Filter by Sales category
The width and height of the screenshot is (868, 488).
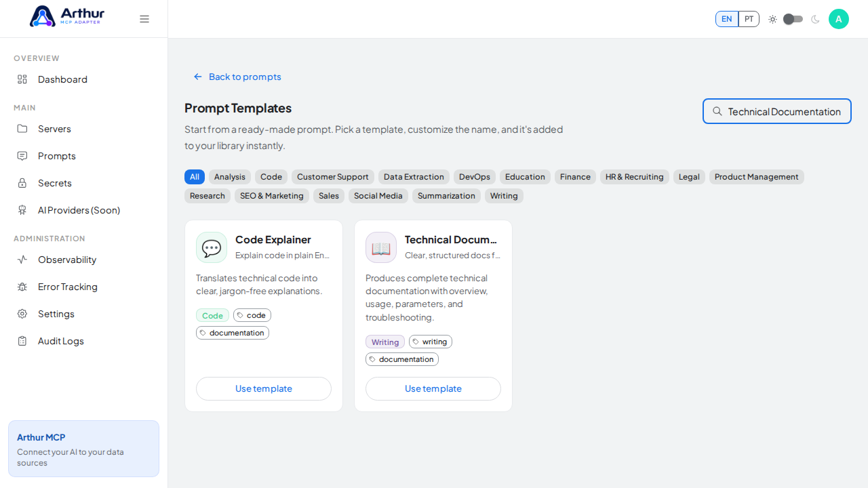click(x=329, y=196)
